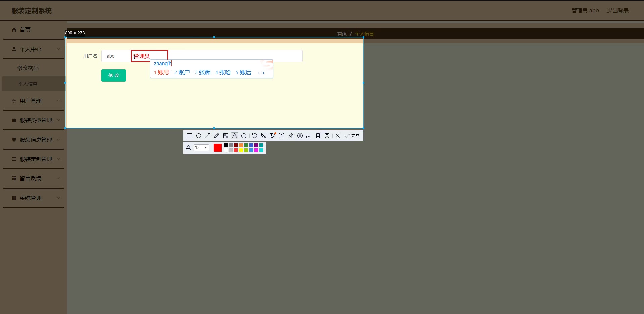644x314 pixels.
Task: Expand 服装定制管理 chevron
Action: click(58, 159)
